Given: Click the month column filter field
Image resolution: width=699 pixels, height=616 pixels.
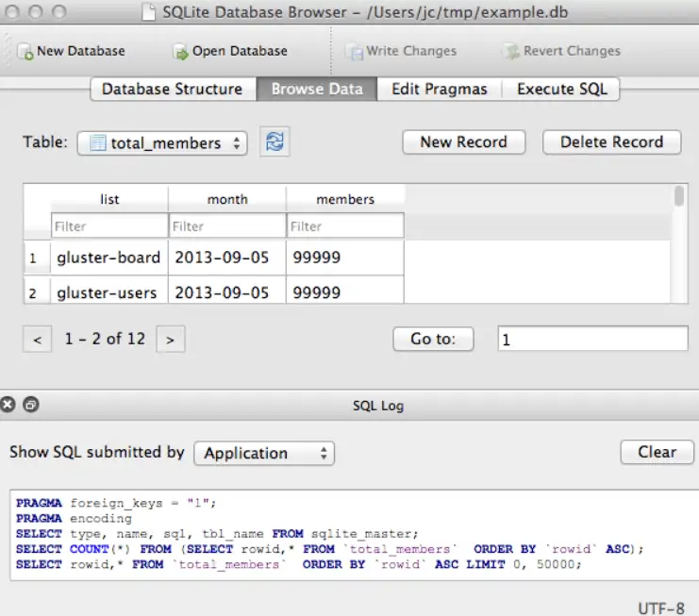Looking at the screenshot, I should click(227, 226).
